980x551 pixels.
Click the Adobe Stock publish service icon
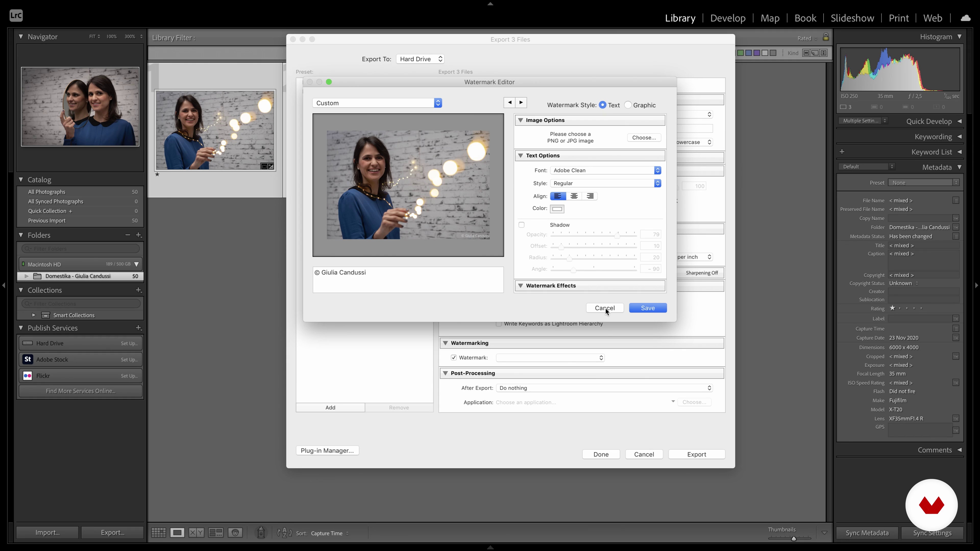point(28,359)
